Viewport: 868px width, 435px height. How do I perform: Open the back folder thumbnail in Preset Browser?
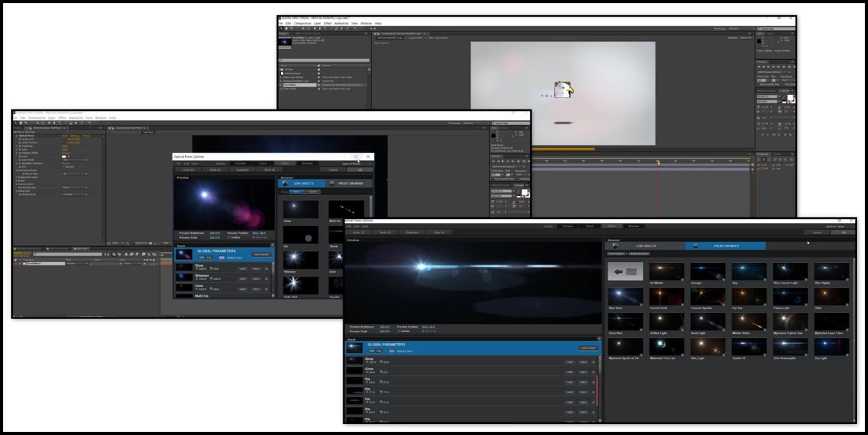[x=625, y=272]
